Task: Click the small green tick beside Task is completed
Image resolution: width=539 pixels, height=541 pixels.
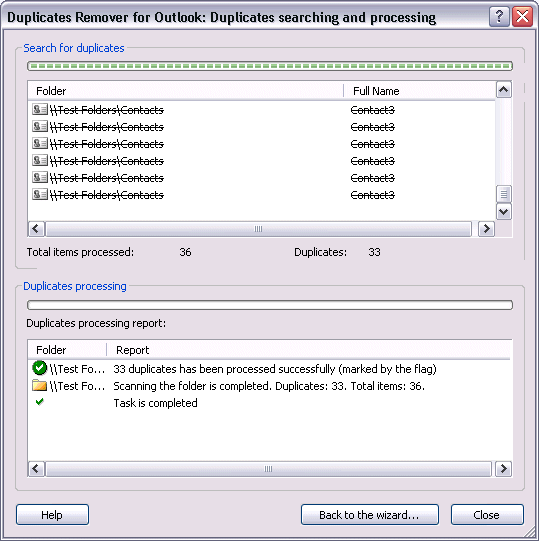Action: click(40, 402)
